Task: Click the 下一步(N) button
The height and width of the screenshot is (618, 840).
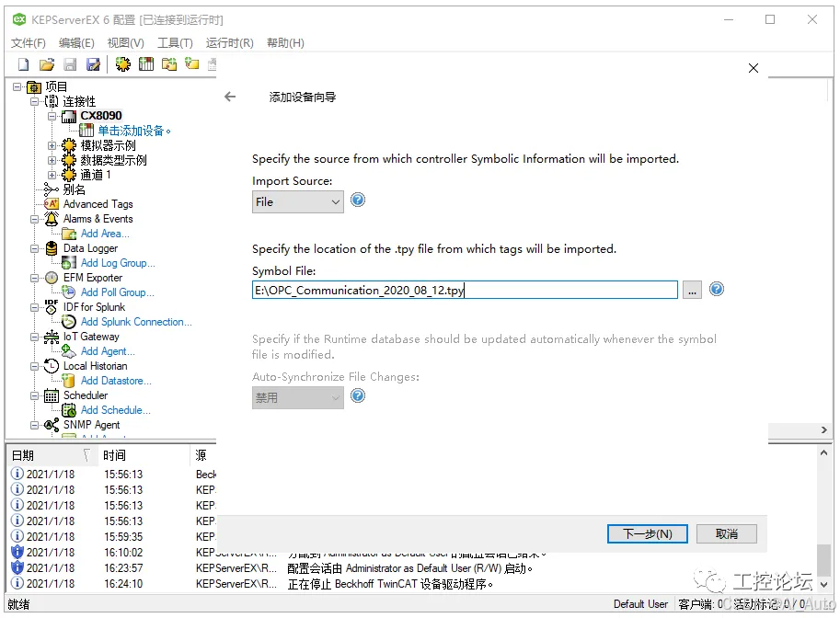Action: click(647, 534)
